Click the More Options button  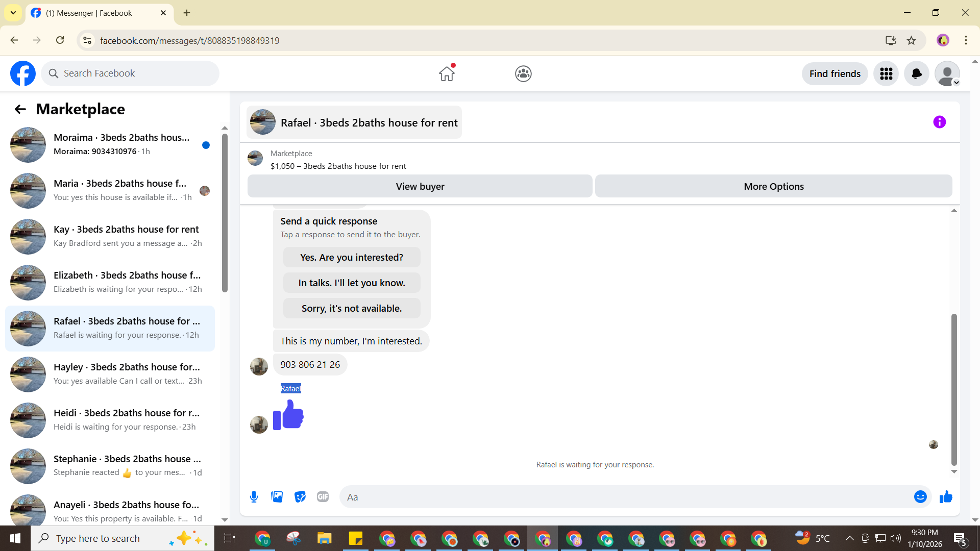click(773, 187)
